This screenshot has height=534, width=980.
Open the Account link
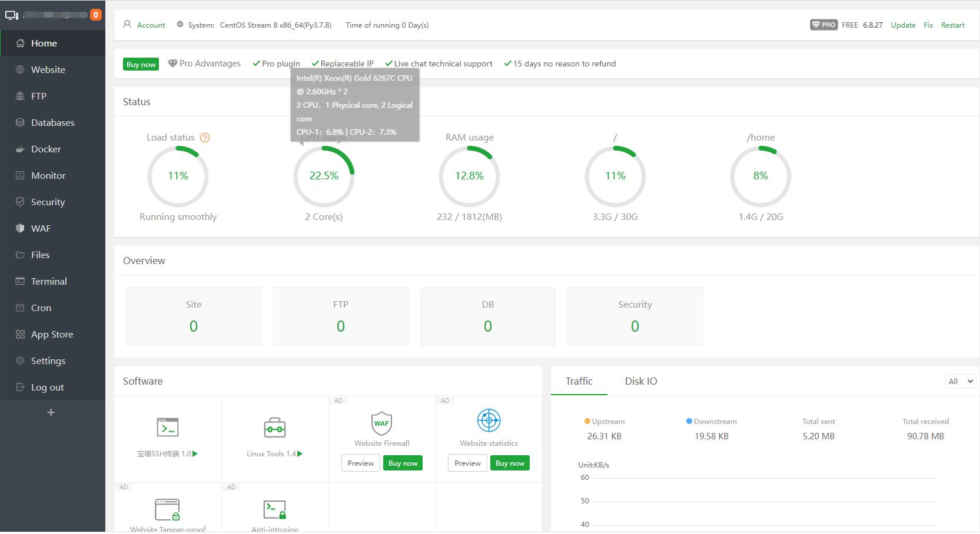click(151, 25)
